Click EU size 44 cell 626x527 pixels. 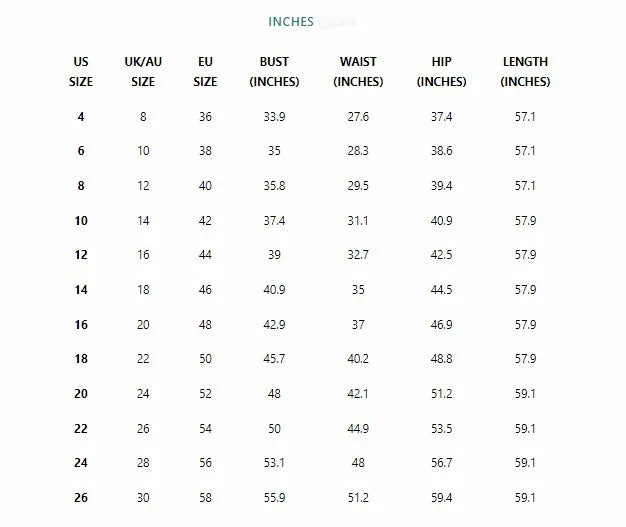pyautogui.click(x=205, y=255)
